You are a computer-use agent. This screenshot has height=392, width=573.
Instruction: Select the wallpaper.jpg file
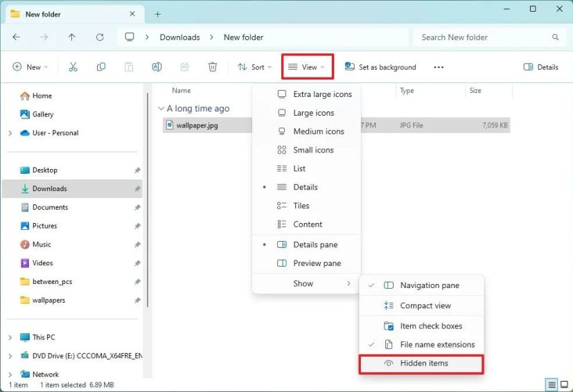click(197, 125)
